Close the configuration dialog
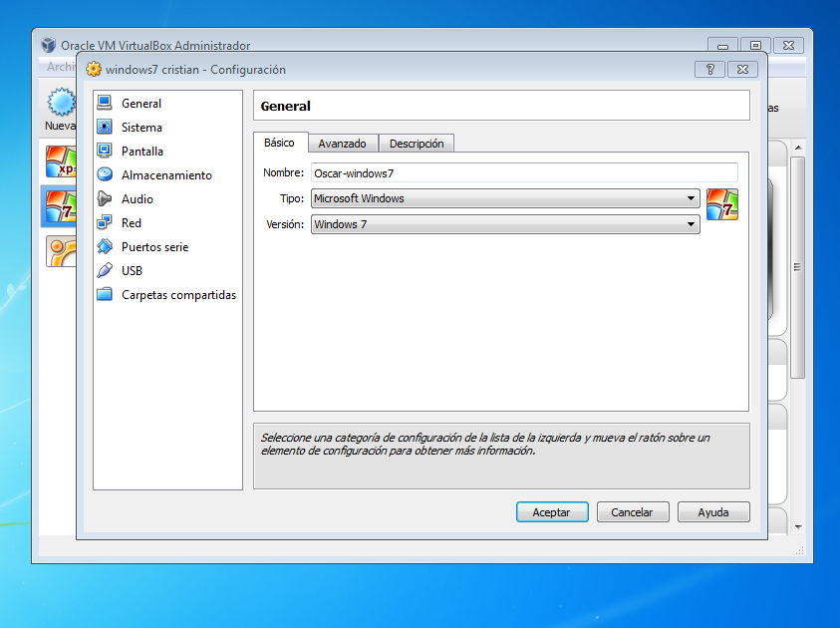Viewport: 840px width, 628px height. 742,69
